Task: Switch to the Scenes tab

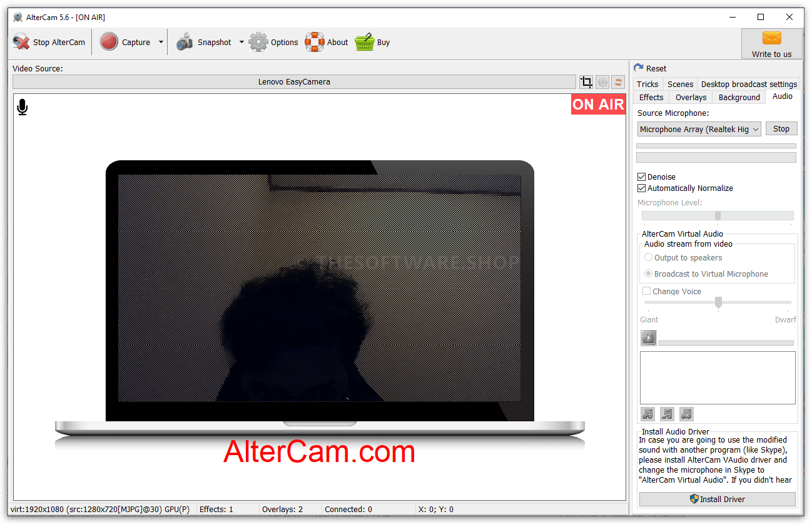Action: 680,84
